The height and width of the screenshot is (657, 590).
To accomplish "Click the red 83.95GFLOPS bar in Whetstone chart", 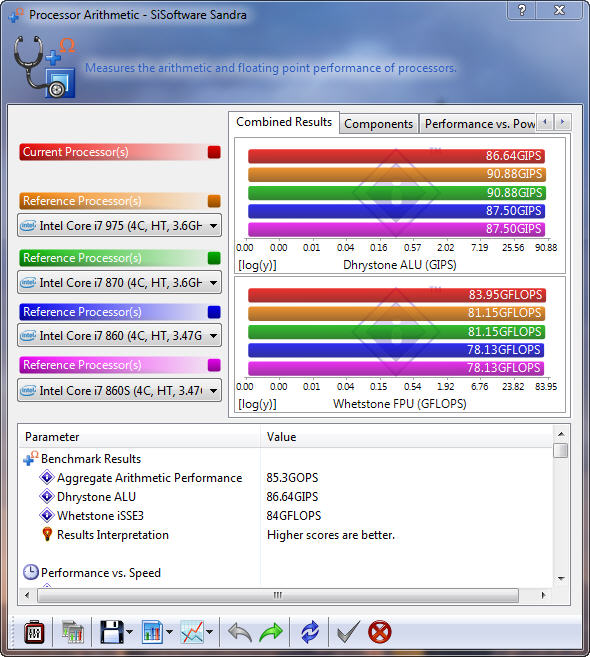I will (396, 295).
